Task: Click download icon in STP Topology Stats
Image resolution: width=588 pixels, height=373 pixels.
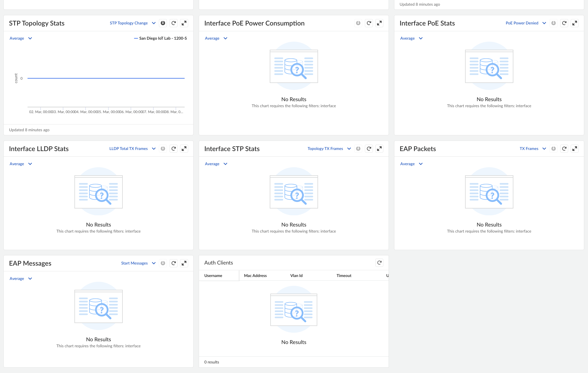Action: pos(163,23)
